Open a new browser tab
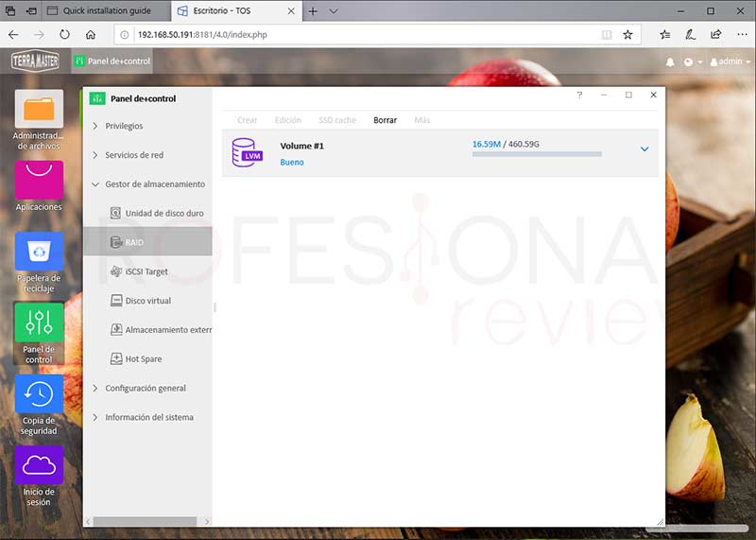Viewport: 756px width, 540px height. (313, 11)
